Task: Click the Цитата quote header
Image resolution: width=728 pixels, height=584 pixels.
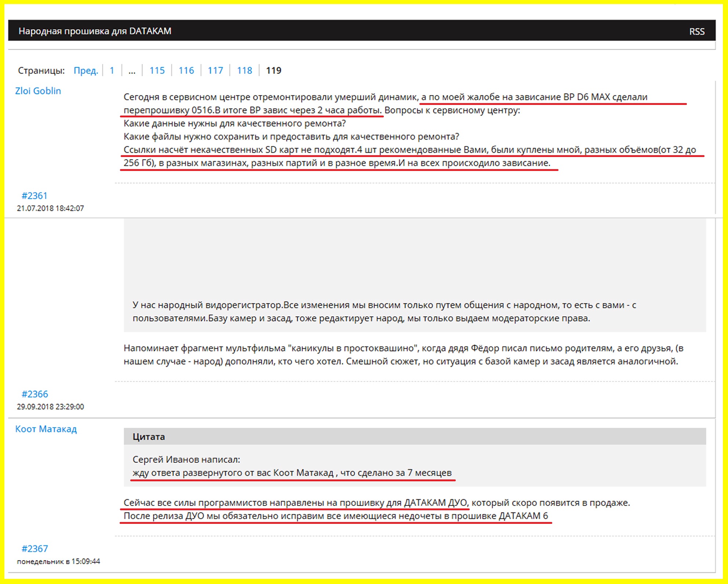Action: (x=149, y=437)
